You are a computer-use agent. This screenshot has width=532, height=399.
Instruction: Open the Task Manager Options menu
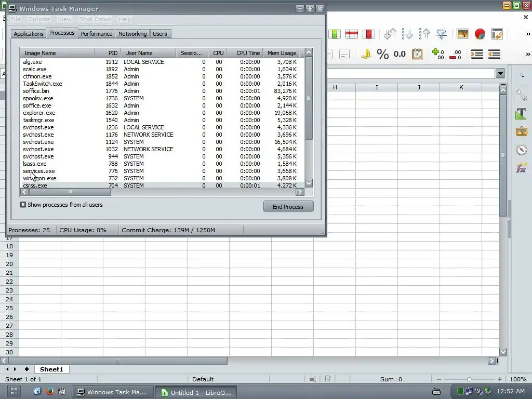point(39,19)
